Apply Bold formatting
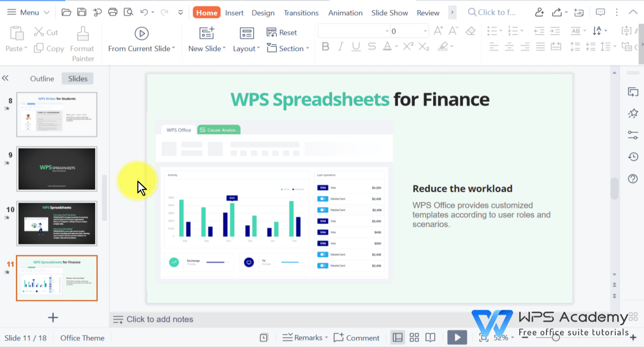644x347 pixels. pyautogui.click(x=326, y=47)
